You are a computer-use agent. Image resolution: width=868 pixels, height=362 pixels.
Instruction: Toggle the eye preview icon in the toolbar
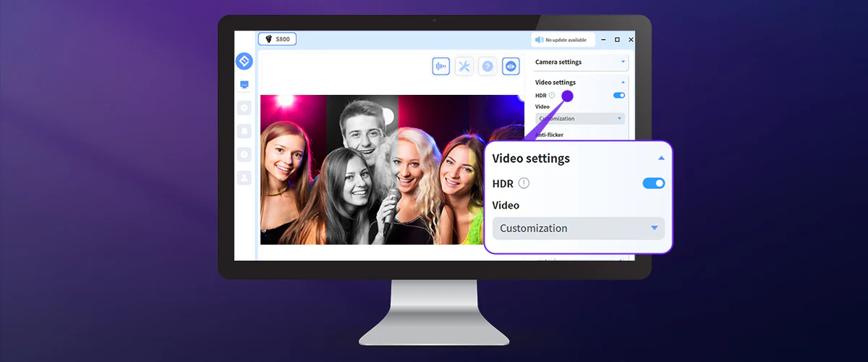point(511,67)
